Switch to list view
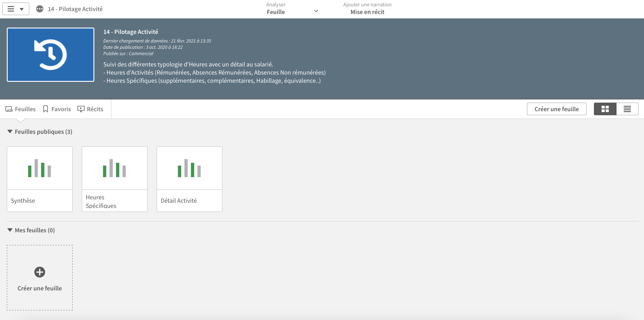This screenshot has width=644, height=320. coord(627,109)
